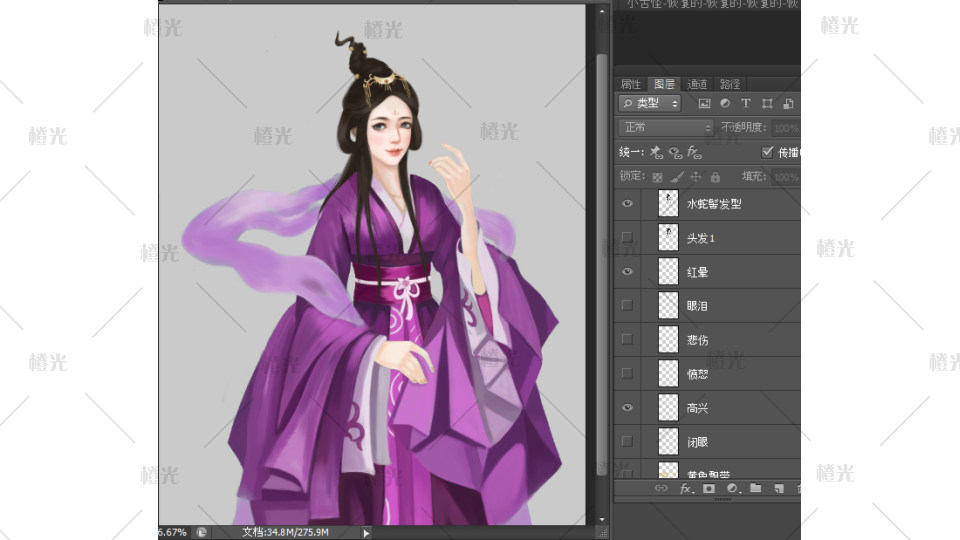Click the lock all padlock icon
Screen dimensions: 960x540
[715, 177]
